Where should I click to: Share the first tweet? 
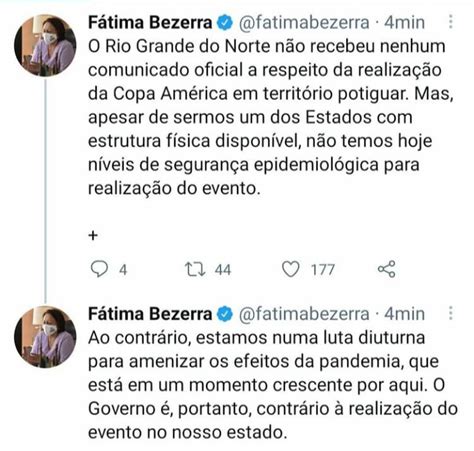387,269
